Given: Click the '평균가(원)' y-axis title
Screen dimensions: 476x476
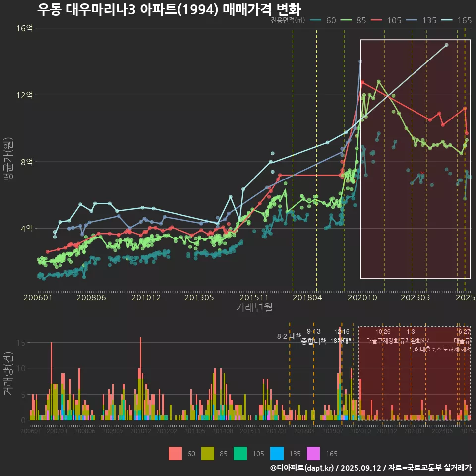Looking at the screenshot, I should coord(8,159).
